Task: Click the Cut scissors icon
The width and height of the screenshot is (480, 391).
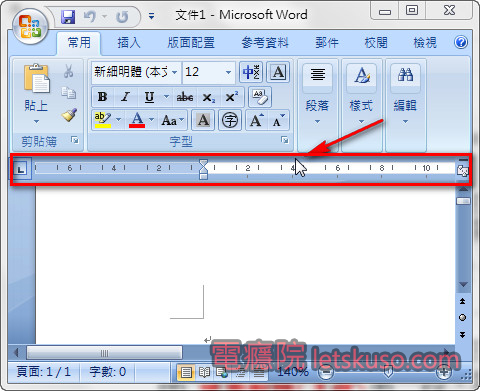Action: pos(69,71)
